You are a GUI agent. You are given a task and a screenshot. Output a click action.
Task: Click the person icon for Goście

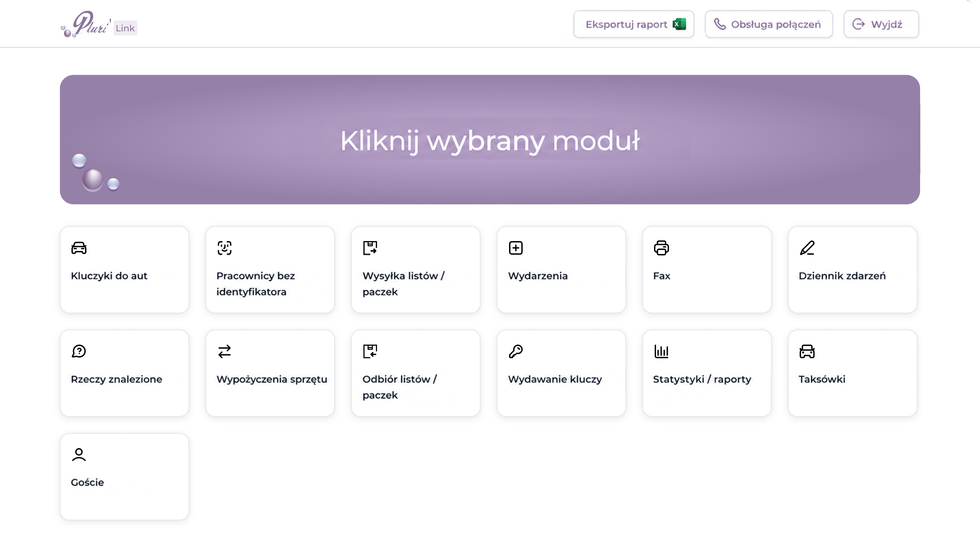(79, 454)
